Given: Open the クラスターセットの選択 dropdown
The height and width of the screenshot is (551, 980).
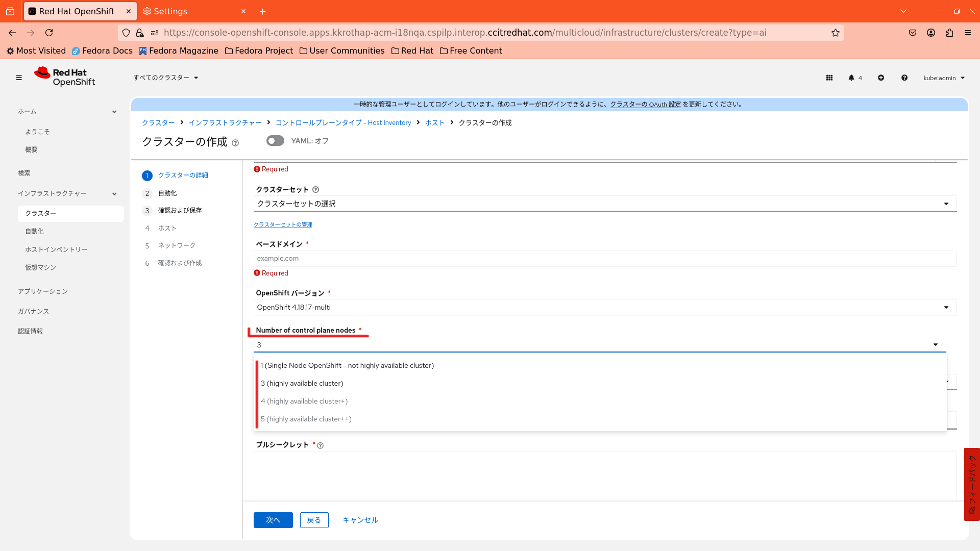Looking at the screenshot, I should (604, 204).
